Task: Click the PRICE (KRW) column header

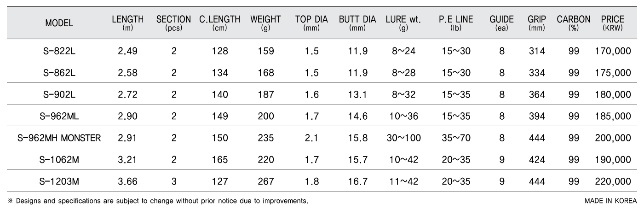Action: [x=612, y=23]
